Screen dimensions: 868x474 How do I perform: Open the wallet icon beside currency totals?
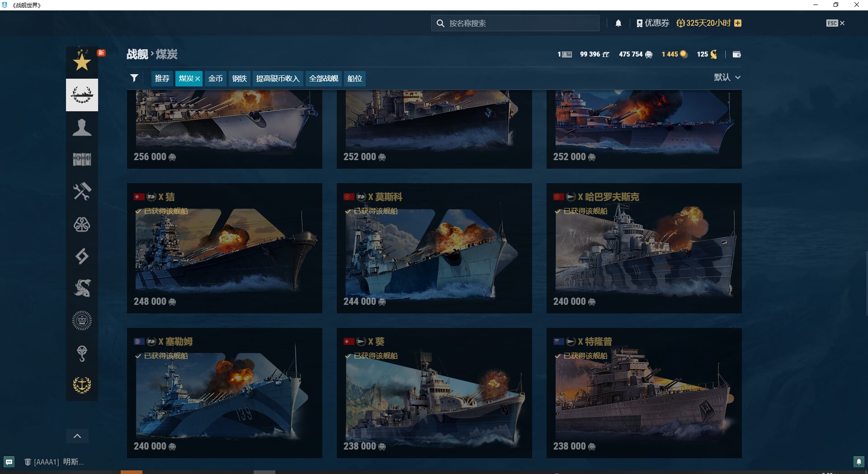click(736, 54)
